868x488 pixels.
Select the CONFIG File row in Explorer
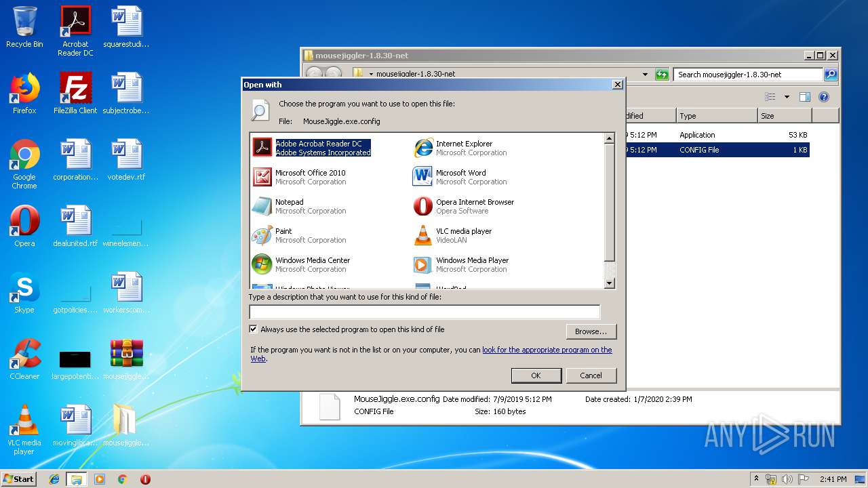click(717, 150)
